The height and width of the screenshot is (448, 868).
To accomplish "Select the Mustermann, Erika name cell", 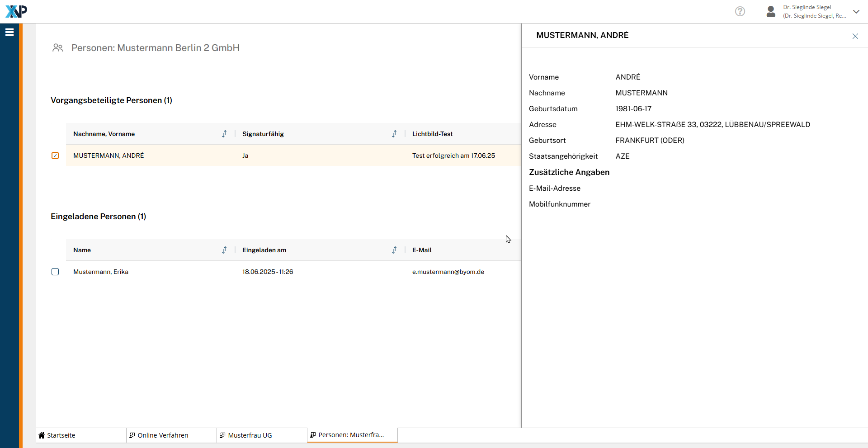I will (101, 272).
